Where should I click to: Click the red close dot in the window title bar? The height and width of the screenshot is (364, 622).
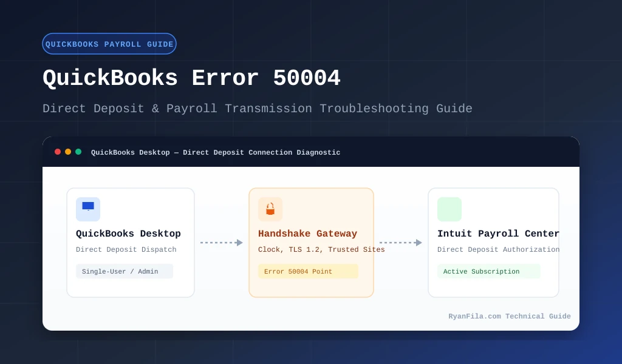[58, 152]
